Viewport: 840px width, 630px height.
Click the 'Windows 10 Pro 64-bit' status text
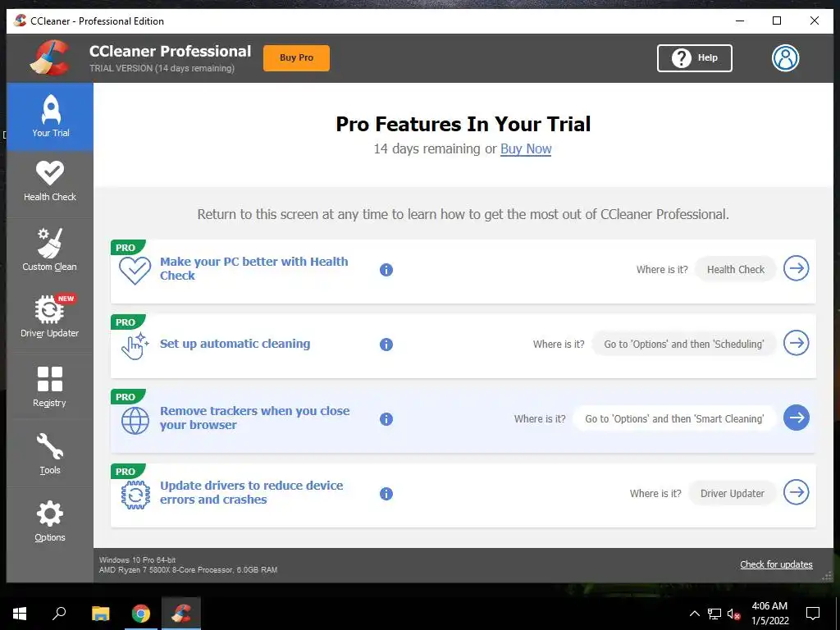(x=137, y=559)
